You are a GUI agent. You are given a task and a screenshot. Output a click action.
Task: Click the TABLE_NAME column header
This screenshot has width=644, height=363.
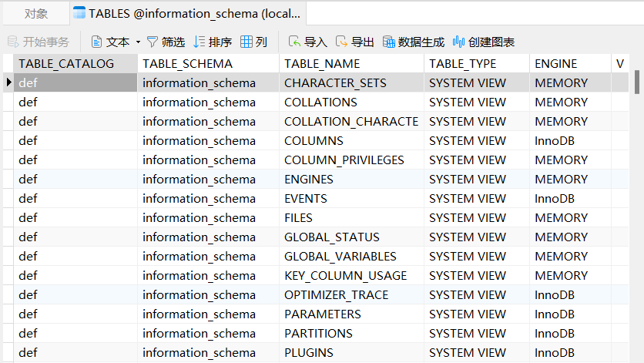(351, 64)
